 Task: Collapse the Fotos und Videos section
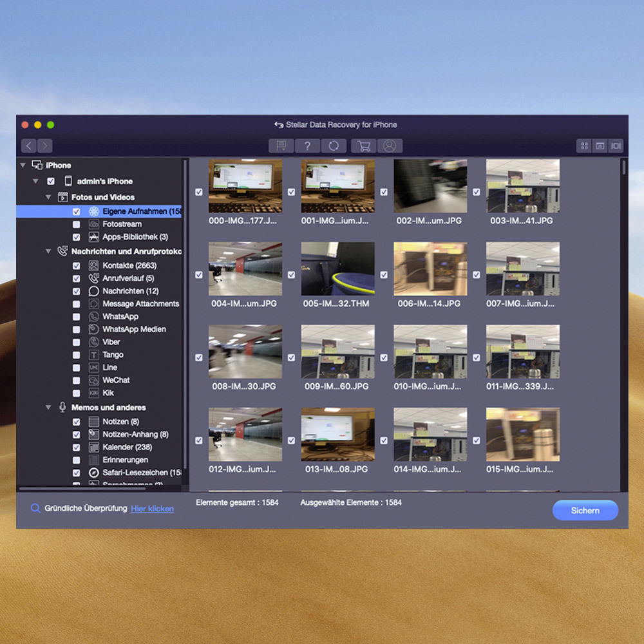48,197
